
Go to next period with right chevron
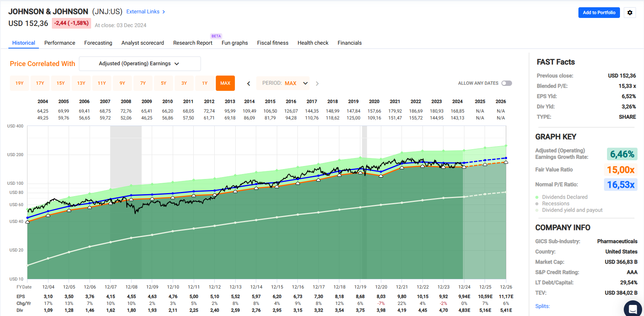[x=317, y=83]
